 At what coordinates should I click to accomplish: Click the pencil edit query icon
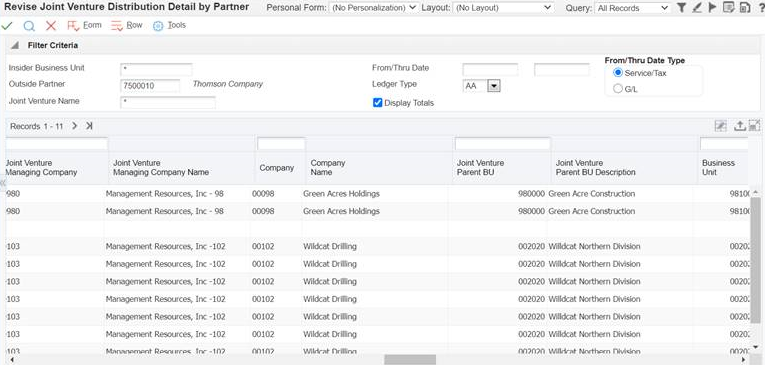[697, 7]
